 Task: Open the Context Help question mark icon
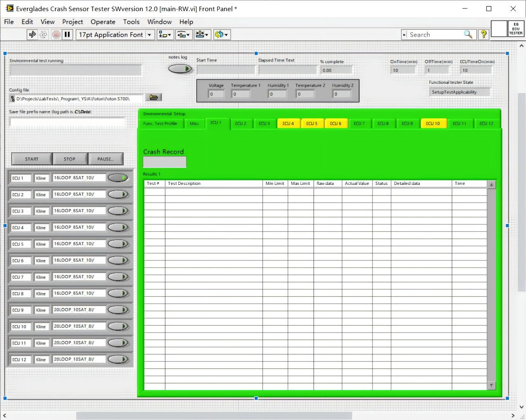pyautogui.click(x=484, y=35)
